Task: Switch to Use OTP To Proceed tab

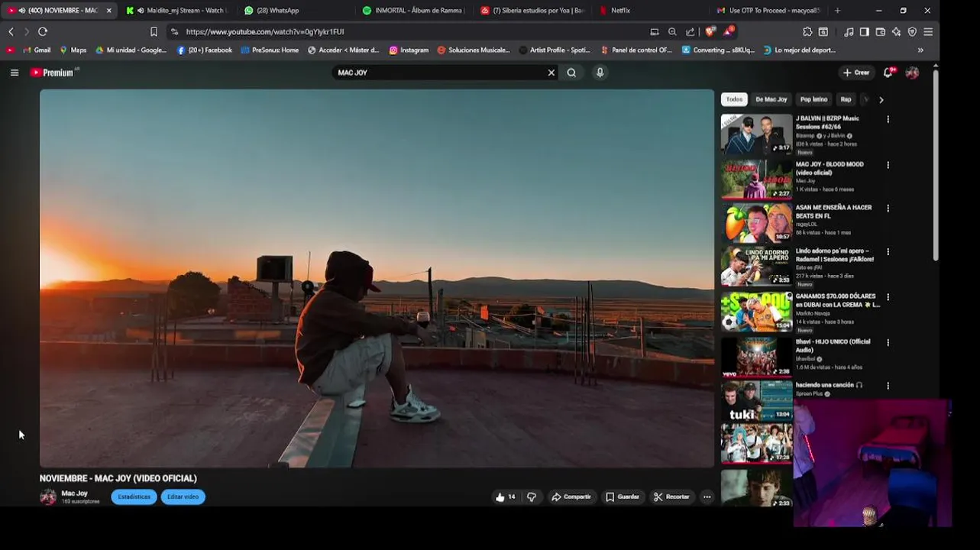Action: [x=768, y=11]
